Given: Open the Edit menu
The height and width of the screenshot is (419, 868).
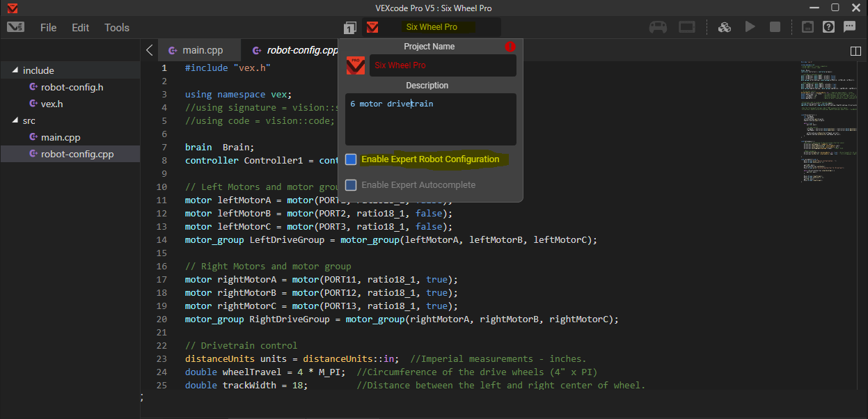Looking at the screenshot, I should 81,28.
